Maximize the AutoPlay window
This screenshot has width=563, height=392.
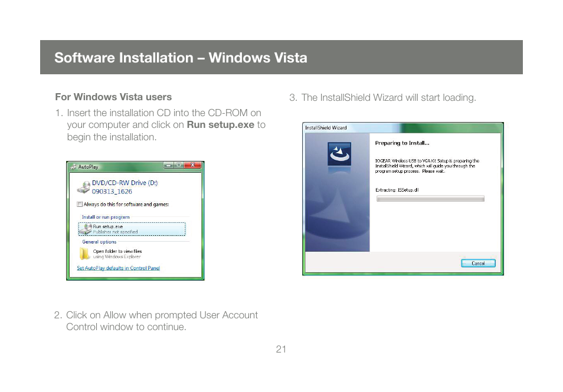point(178,165)
